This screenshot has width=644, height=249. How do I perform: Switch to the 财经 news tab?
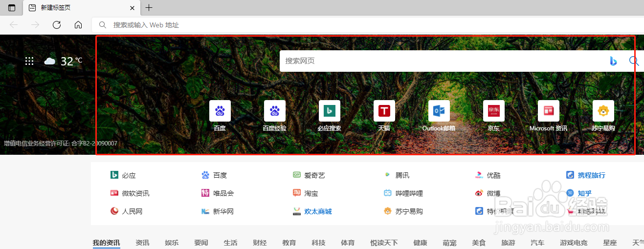click(260, 243)
